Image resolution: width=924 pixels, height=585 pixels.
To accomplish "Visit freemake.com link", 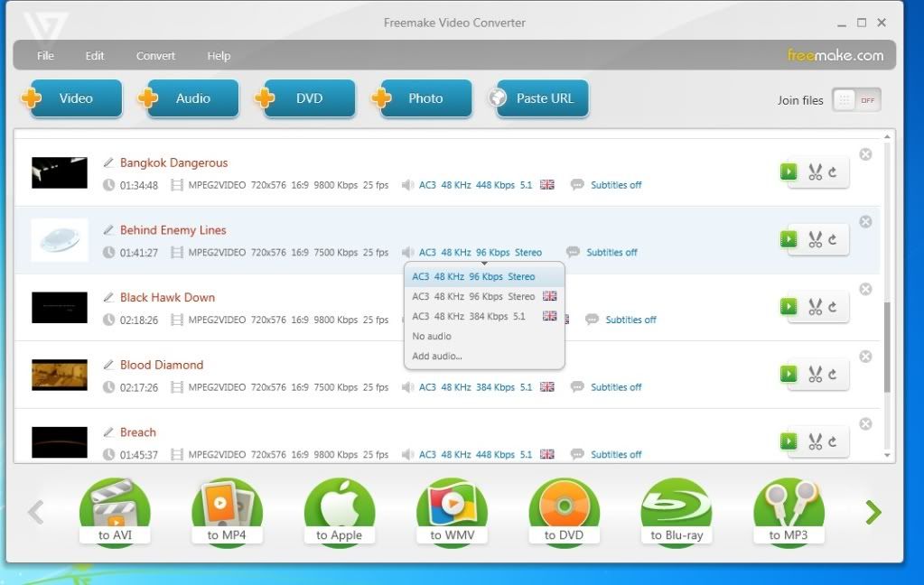I will (x=835, y=55).
